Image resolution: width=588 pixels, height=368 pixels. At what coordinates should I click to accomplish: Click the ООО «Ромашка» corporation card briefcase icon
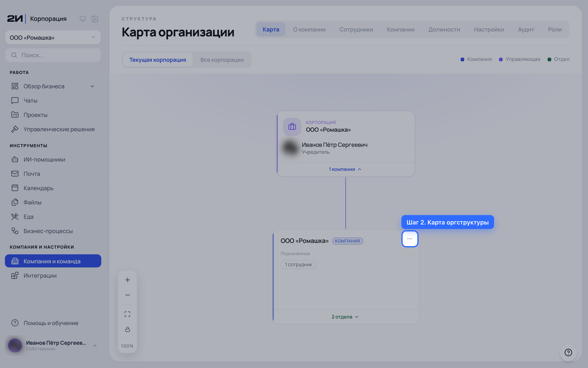pyautogui.click(x=292, y=127)
